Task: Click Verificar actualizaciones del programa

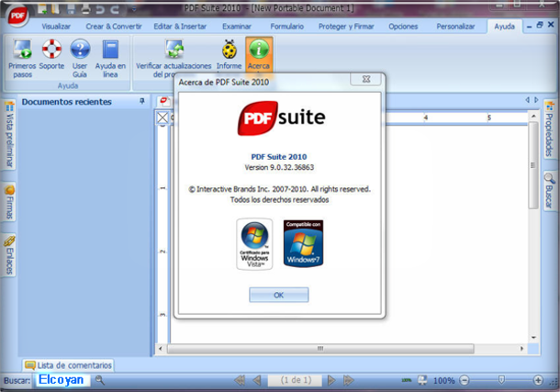Action: tap(174, 58)
